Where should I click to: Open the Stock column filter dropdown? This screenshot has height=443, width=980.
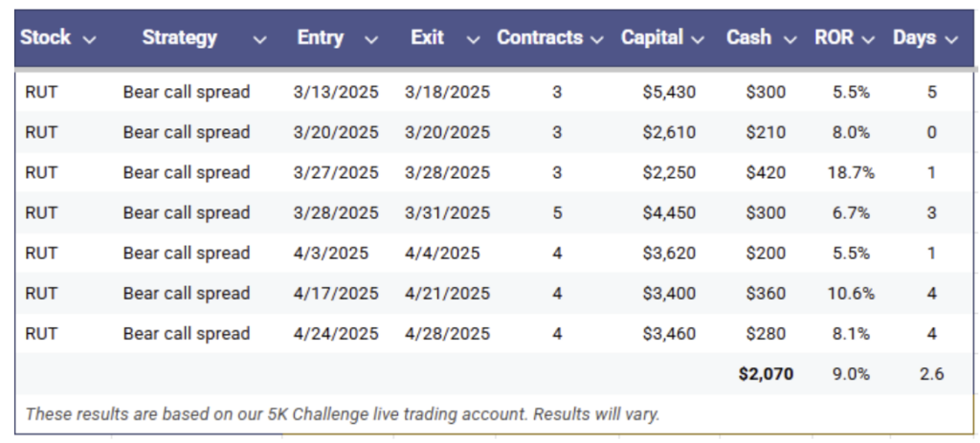[x=89, y=39]
